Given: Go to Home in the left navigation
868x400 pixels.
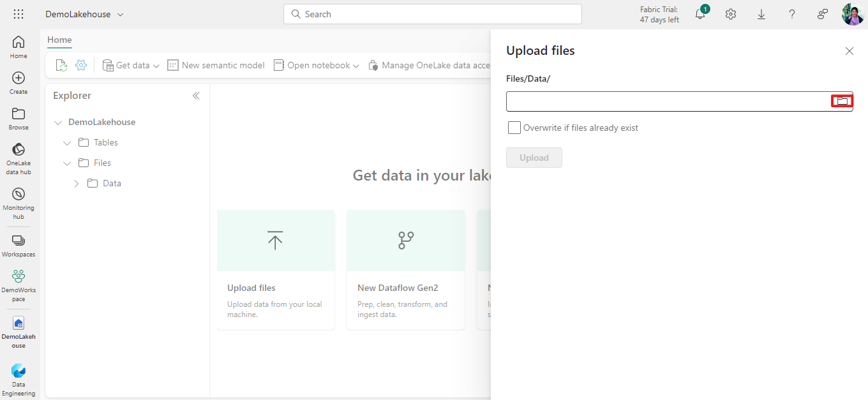Looking at the screenshot, I should tap(19, 47).
